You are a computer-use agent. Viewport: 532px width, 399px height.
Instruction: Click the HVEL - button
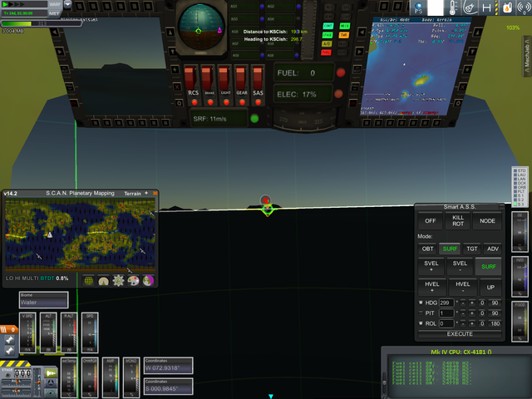(463, 287)
